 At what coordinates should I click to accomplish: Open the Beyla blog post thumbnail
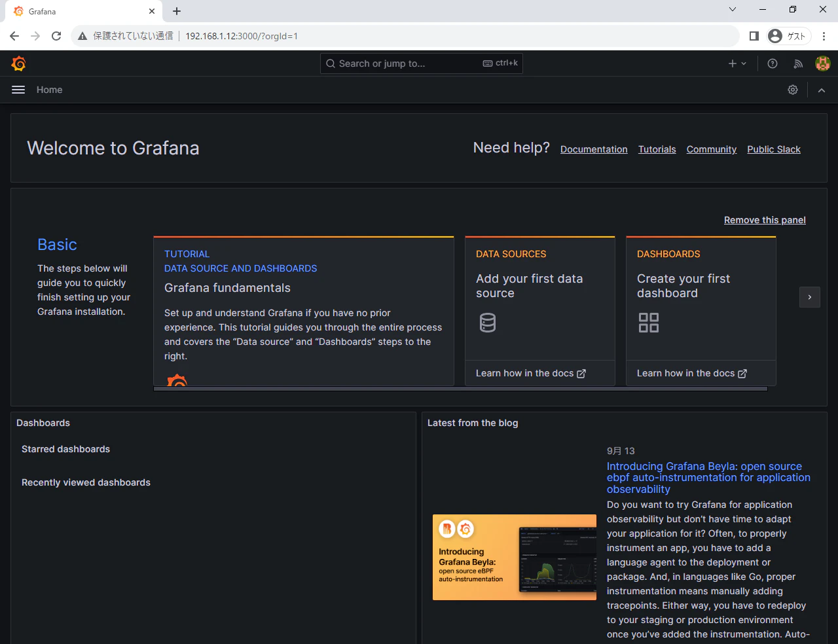[x=515, y=557]
